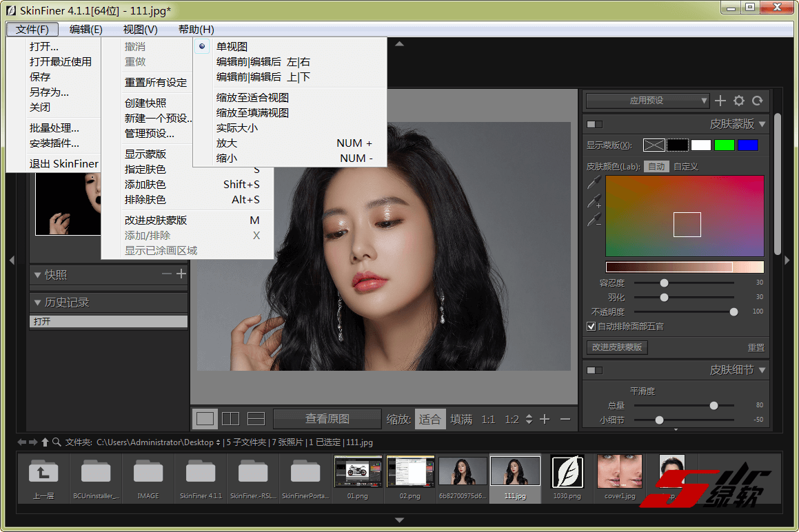The height and width of the screenshot is (532, 799).
Task: Click the reset arrow icon beside the gear
Action: 758,101
